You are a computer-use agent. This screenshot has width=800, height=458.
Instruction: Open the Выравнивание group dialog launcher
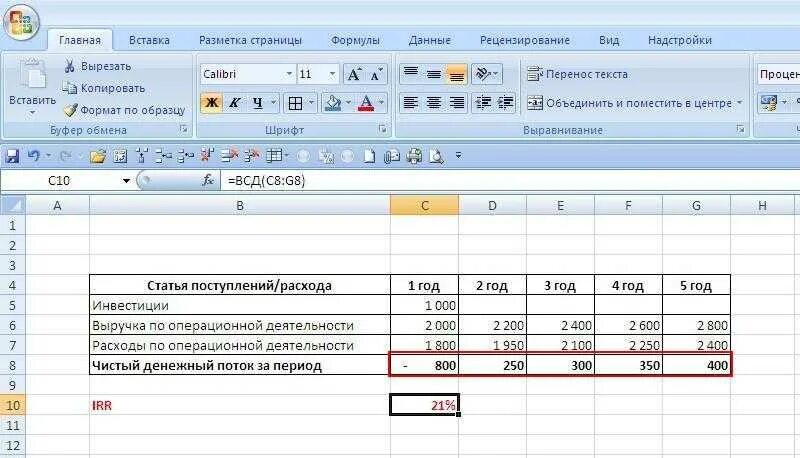(x=740, y=130)
